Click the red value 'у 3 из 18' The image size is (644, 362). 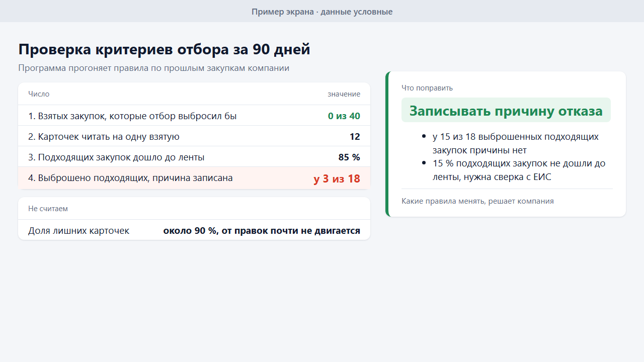click(337, 178)
